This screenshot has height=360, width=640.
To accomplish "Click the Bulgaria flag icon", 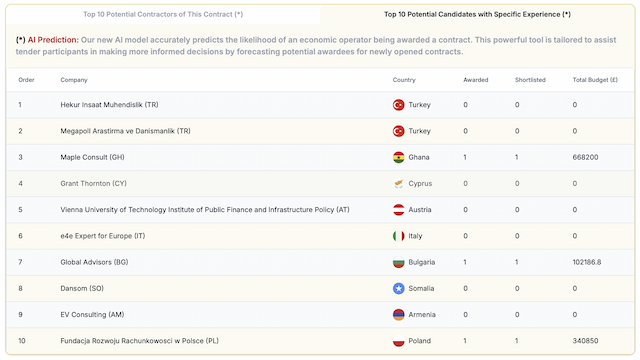I will coord(398,262).
